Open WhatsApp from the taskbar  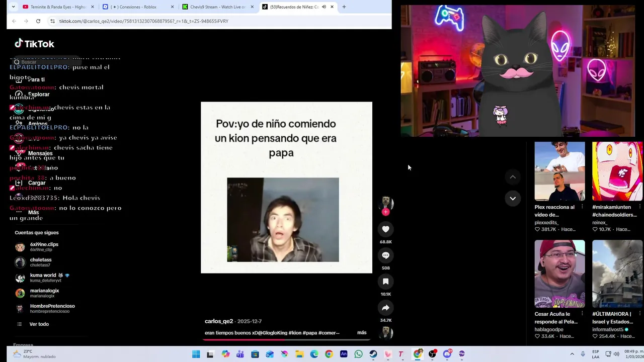point(358,354)
